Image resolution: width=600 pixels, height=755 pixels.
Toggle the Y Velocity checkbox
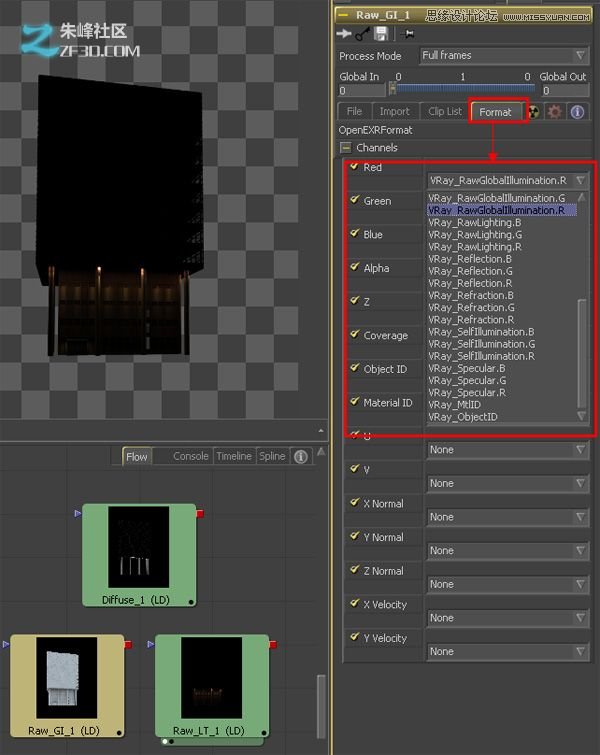pyautogui.click(x=355, y=637)
